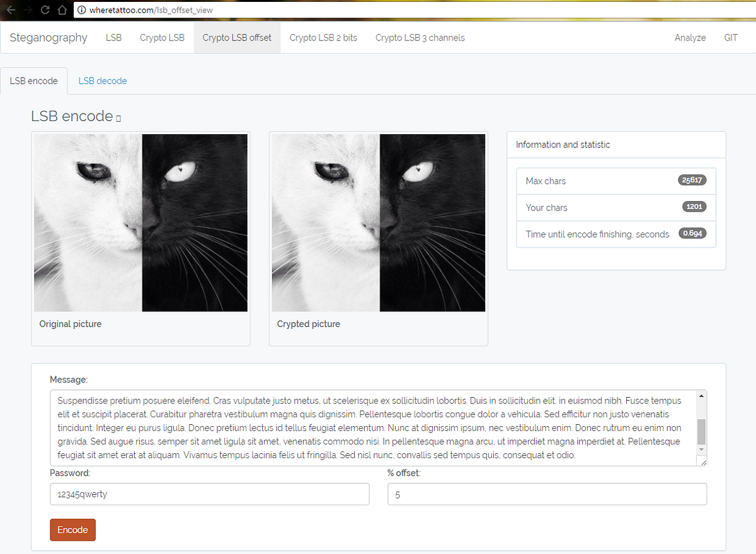Go to the Steganography home link
Viewport: 756px width, 554px height.
(48, 38)
